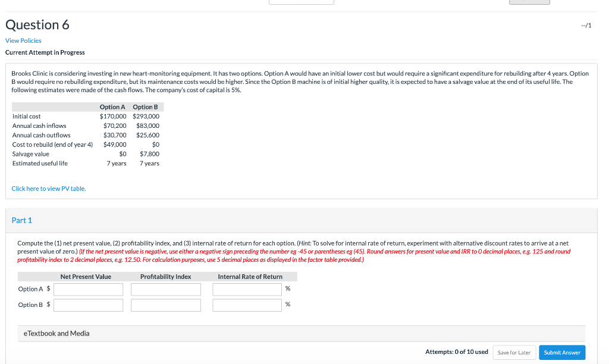The width and height of the screenshot is (609, 364).
Task: Click the gray button at top right
Action: point(529,2)
